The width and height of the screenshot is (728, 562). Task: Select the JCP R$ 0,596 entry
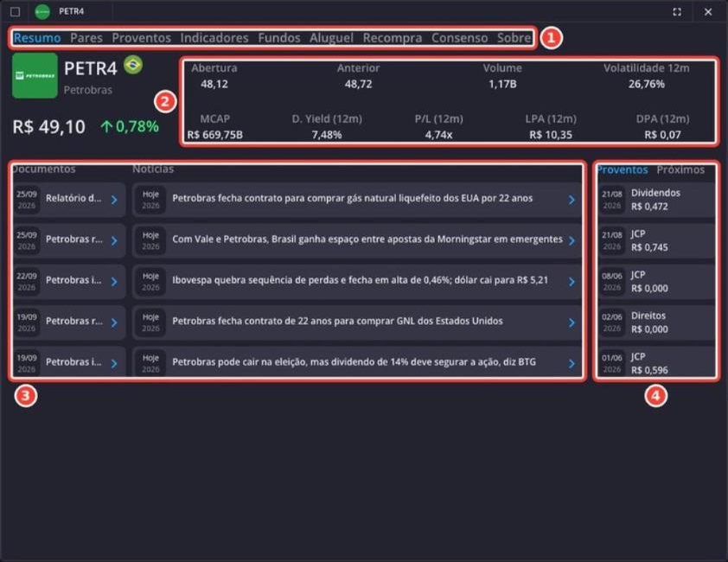pyautogui.click(x=656, y=362)
